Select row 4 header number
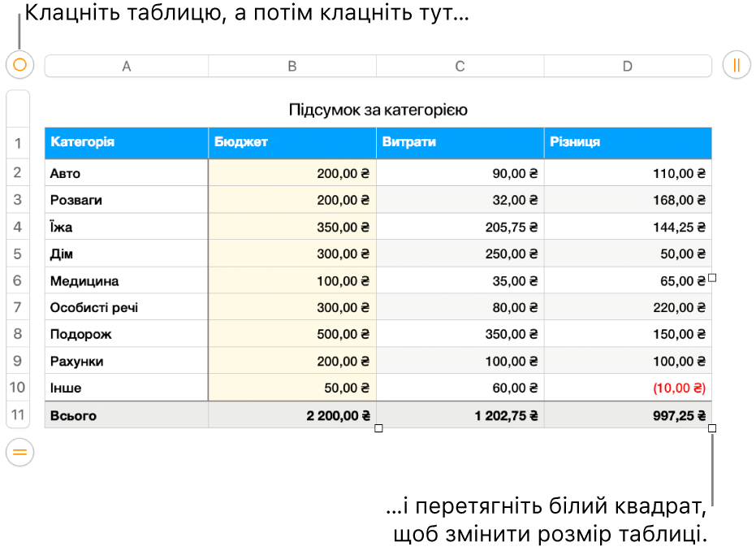This screenshot has width=756, height=551. click(18, 227)
